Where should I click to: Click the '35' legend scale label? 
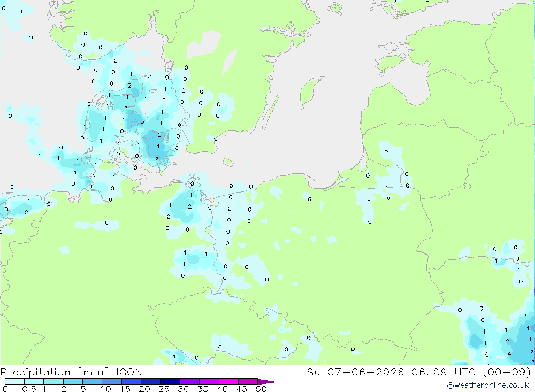tap(203, 389)
